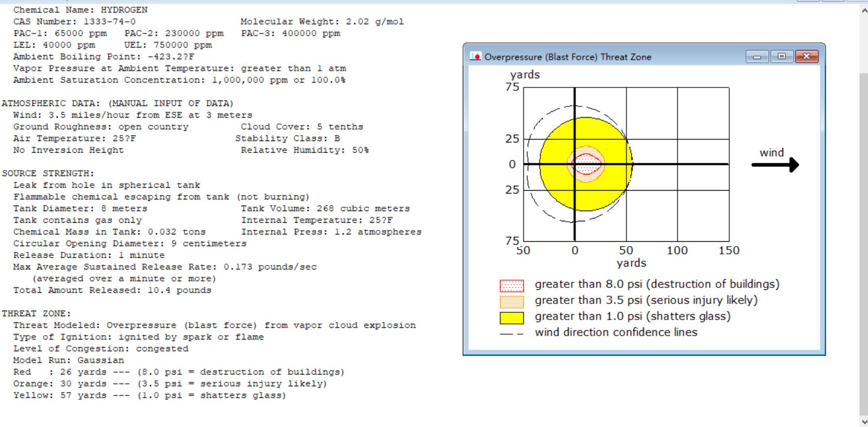Click "Flammable chemical escaping from tank" line
The width and height of the screenshot is (868, 427).
coord(161,196)
